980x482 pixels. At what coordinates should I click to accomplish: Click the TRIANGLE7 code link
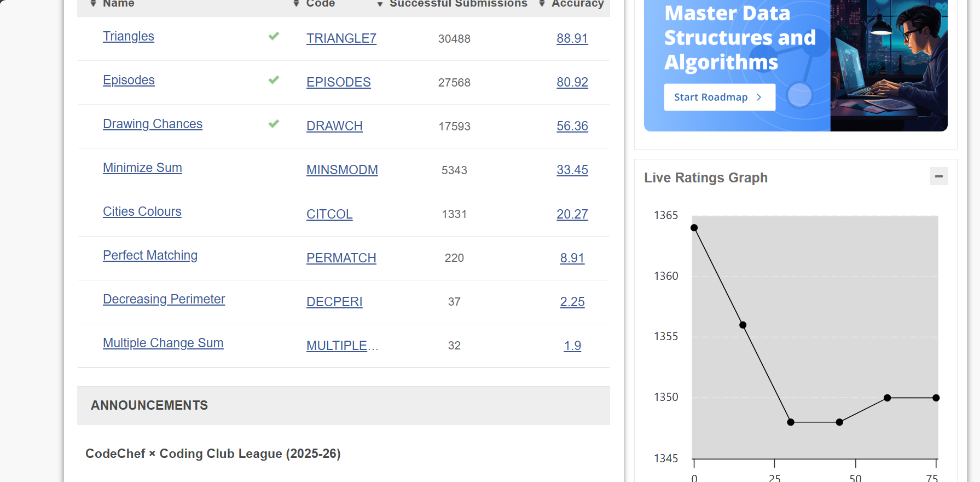click(x=341, y=38)
